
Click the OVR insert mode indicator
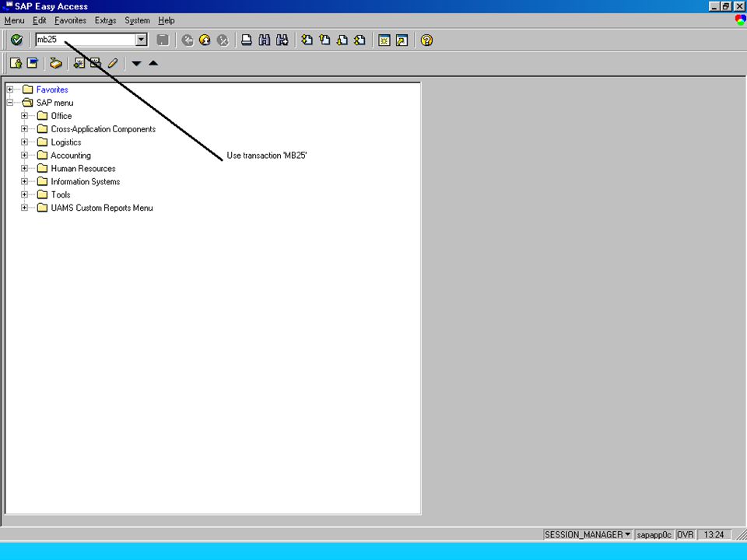click(x=685, y=535)
